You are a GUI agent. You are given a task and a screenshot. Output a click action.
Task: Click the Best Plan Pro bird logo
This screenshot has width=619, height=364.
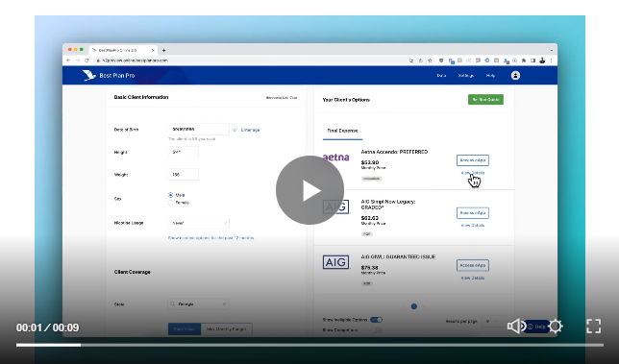(88, 75)
